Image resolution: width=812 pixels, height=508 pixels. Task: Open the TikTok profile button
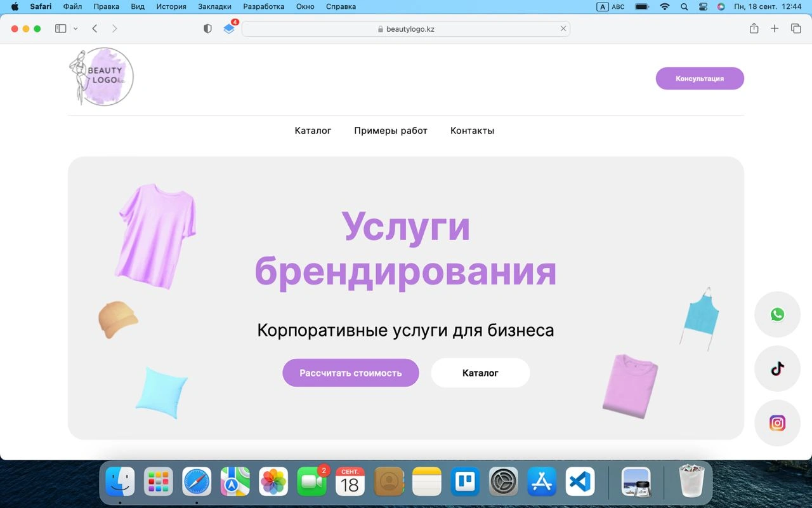pos(777,369)
